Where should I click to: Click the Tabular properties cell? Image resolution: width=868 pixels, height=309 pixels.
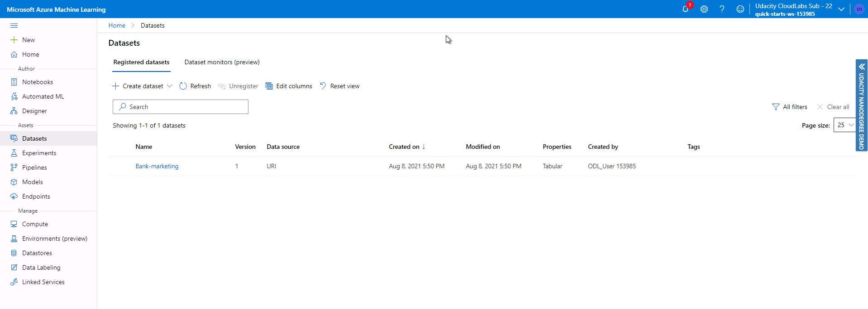553,166
